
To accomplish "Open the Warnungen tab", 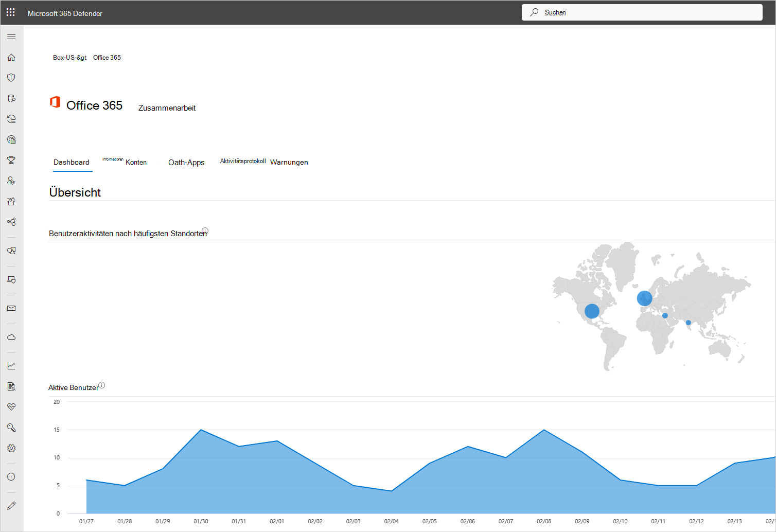I will point(289,162).
